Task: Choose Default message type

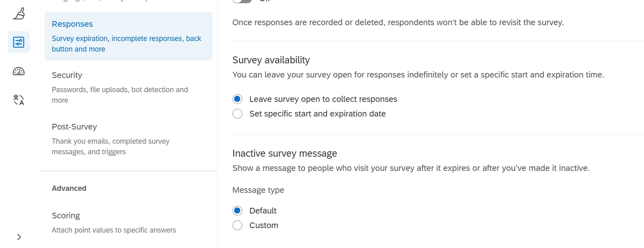Action: point(237,211)
